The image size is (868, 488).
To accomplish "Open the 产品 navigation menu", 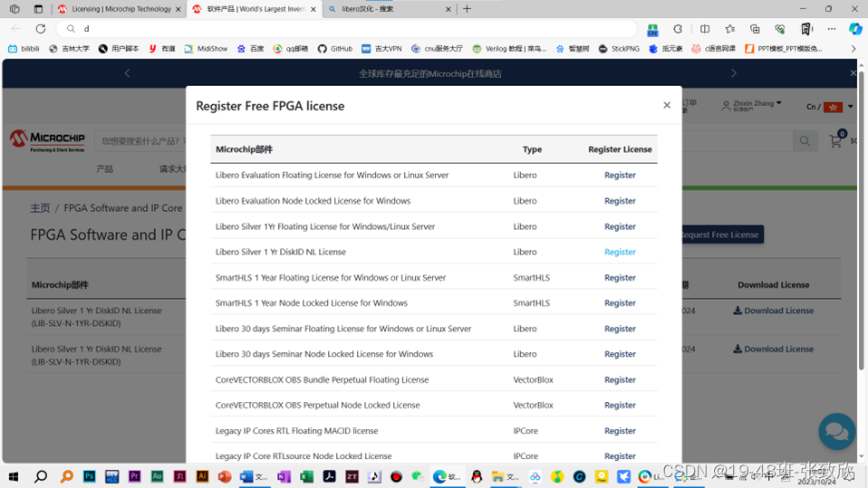I will 104,168.
